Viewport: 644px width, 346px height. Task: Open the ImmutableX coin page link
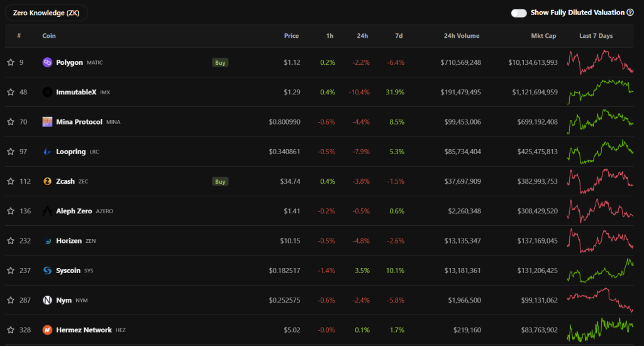tap(76, 92)
